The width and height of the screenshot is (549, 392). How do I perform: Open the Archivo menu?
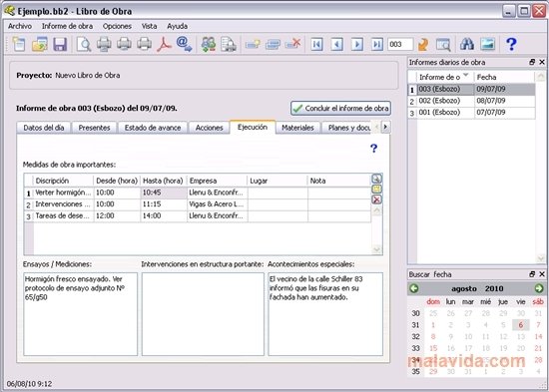[x=20, y=26]
